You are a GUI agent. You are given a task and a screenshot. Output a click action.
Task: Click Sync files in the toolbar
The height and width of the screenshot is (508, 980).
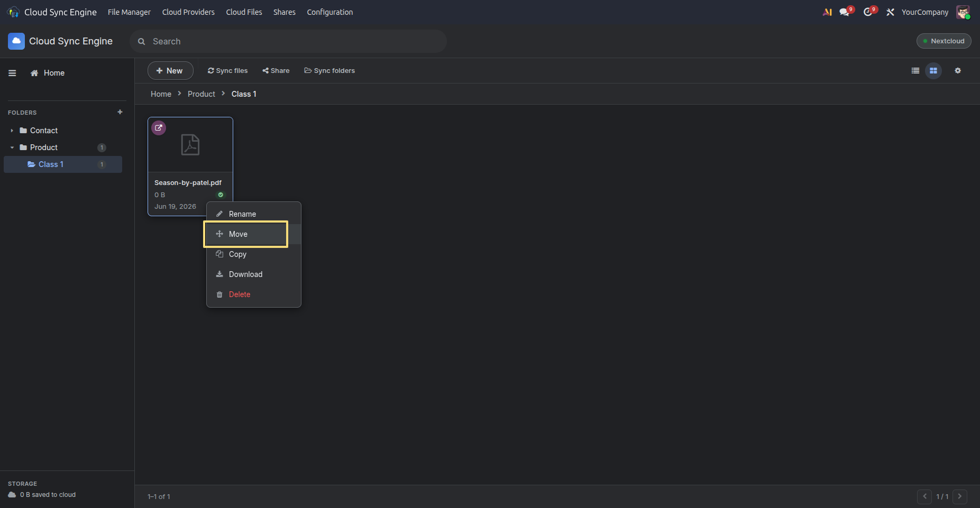click(x=228, y=71)
